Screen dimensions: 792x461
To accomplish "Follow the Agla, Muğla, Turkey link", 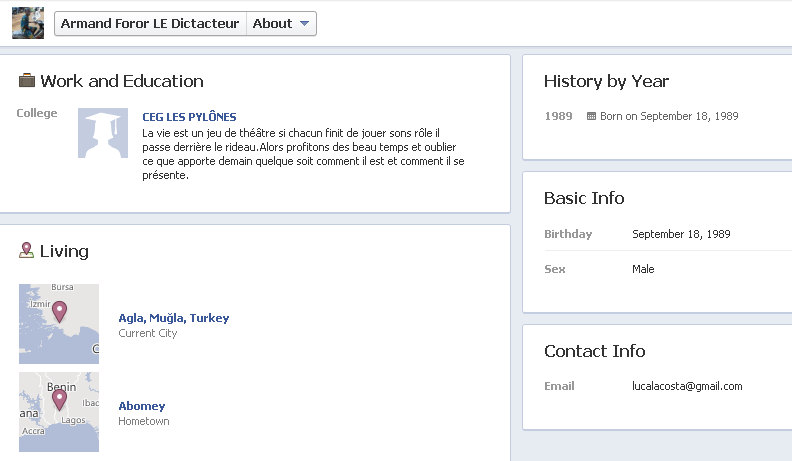I will pos(173,318).
